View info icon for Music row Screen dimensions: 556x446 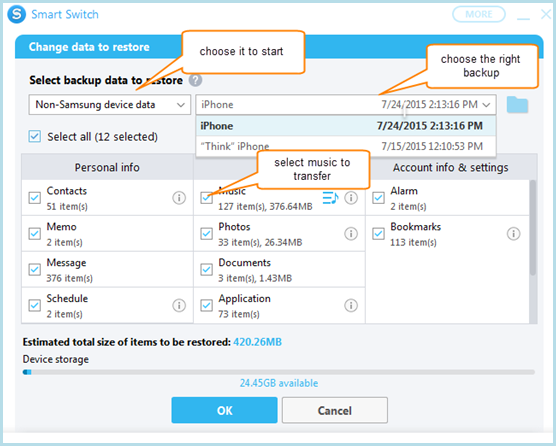[x=351, y=198]
